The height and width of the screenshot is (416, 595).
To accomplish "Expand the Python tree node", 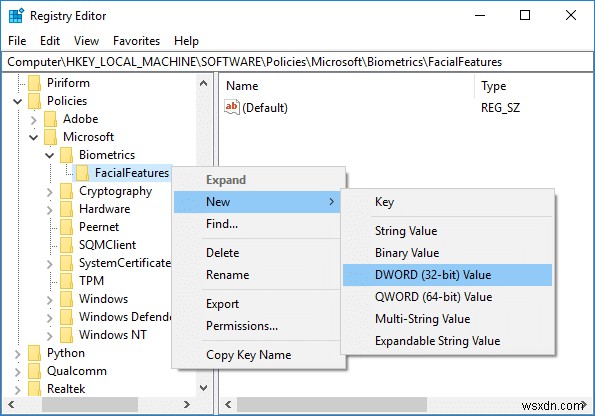I will coord(17,354).
